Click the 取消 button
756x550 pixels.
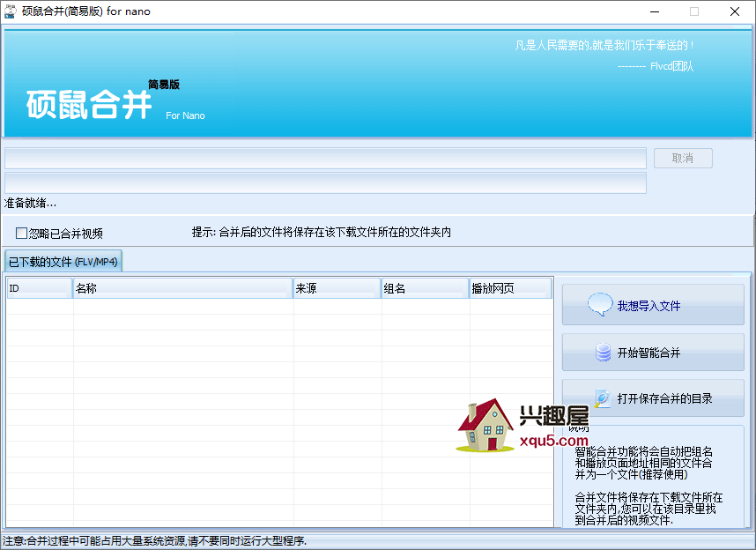pyautogui.click(x=683, y=159)
